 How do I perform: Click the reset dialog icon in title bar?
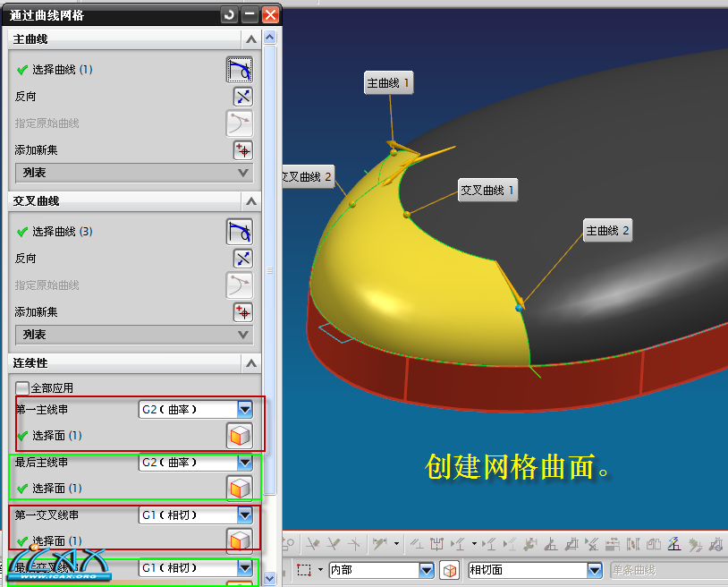(229, 15)
